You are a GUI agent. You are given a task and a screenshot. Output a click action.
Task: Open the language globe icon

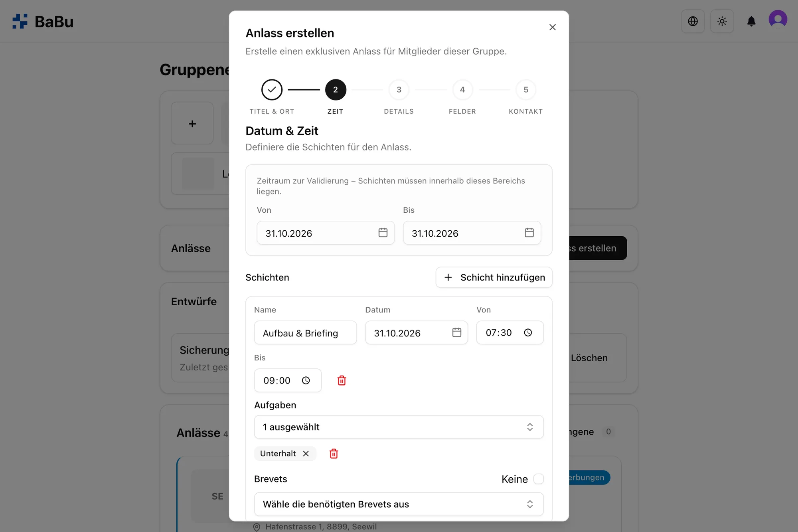pyautogui.click(x=693, y=21)
